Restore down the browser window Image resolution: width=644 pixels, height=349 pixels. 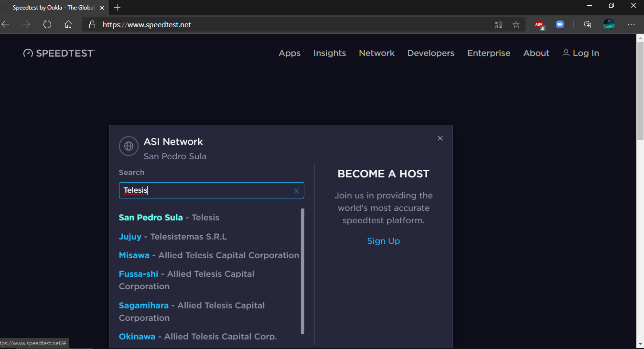tap(612, 6)
